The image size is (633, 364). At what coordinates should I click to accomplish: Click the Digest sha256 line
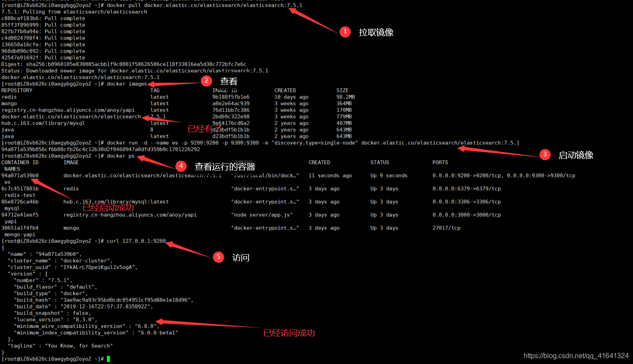tap(124, 64)
